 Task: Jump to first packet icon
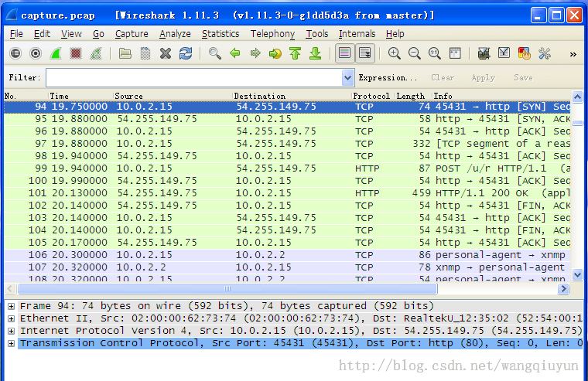pyautogui.click(x=296, y=53)
